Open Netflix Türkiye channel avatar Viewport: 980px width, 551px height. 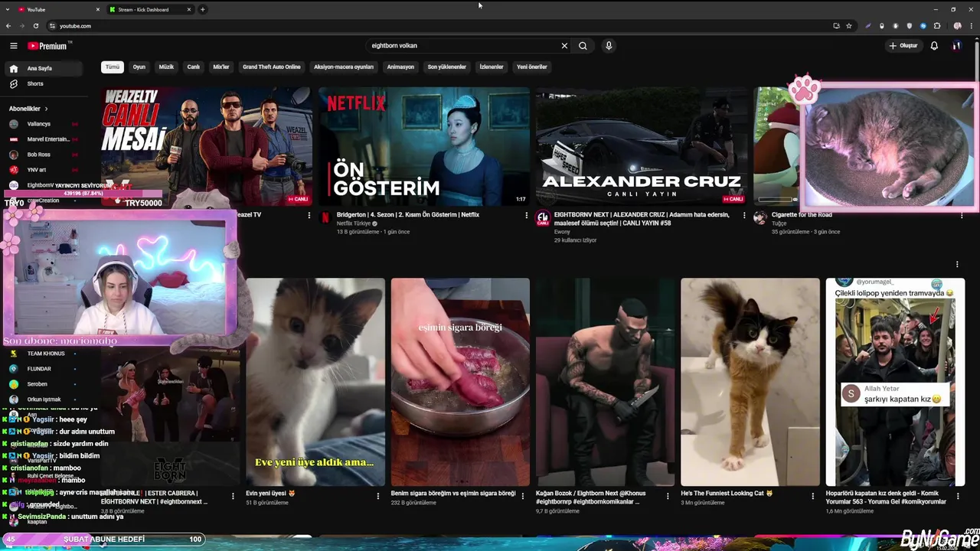325,217
